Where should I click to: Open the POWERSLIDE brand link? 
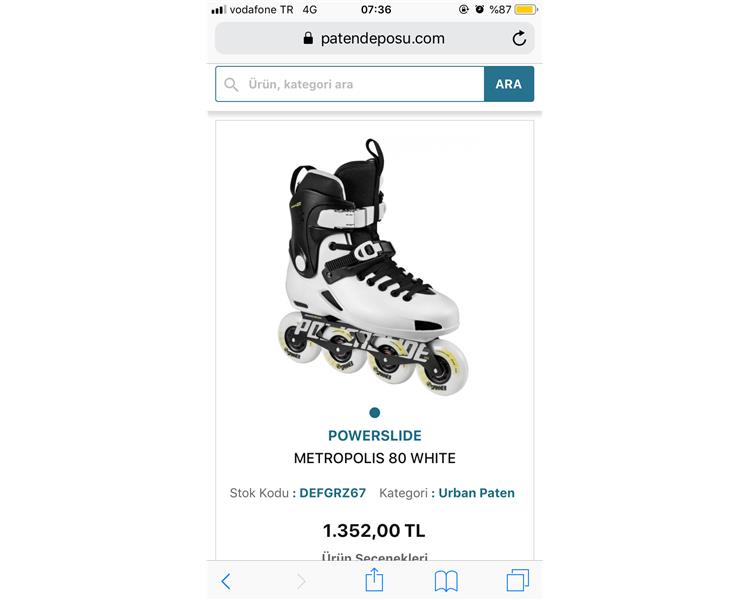(375, 436)
